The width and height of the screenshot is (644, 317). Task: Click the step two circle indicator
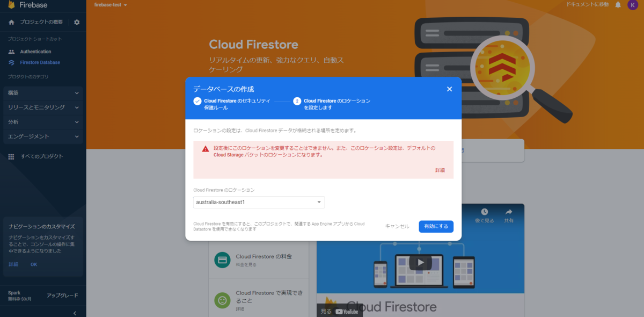[x=297, y=101]
